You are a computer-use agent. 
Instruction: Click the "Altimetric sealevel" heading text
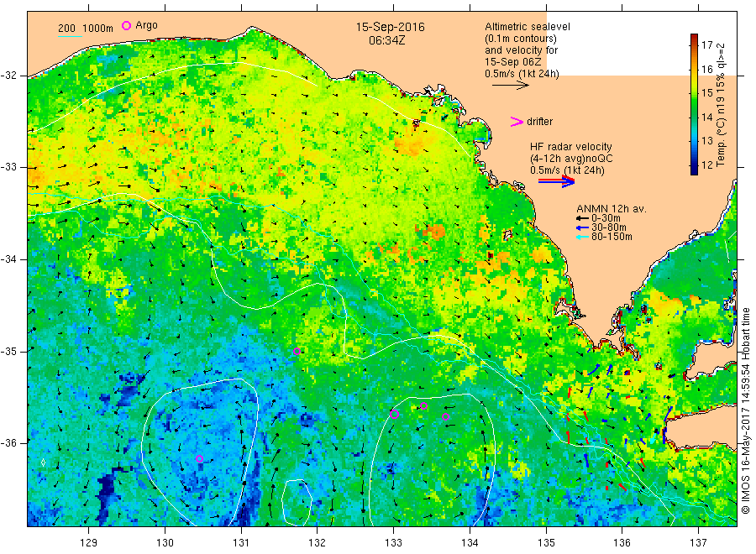(528, 27)
